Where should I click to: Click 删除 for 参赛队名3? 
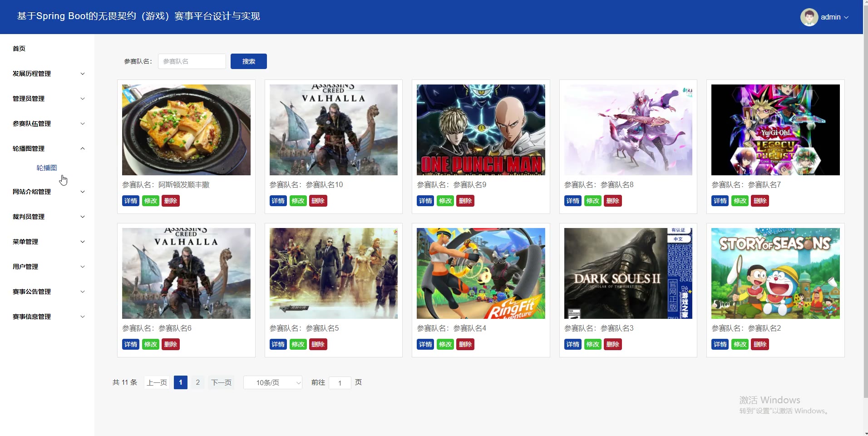coord(613,344)
